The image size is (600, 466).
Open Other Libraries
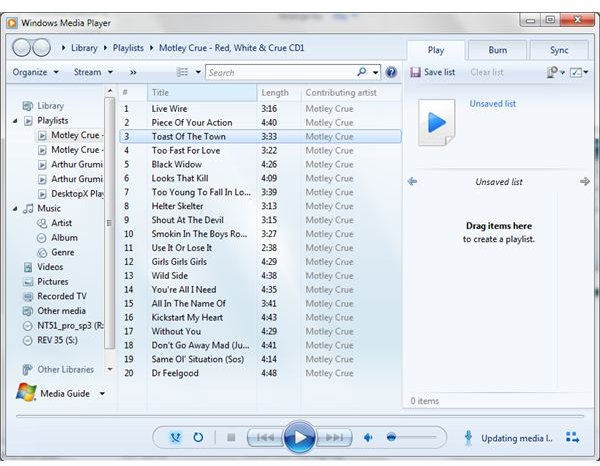65,370
